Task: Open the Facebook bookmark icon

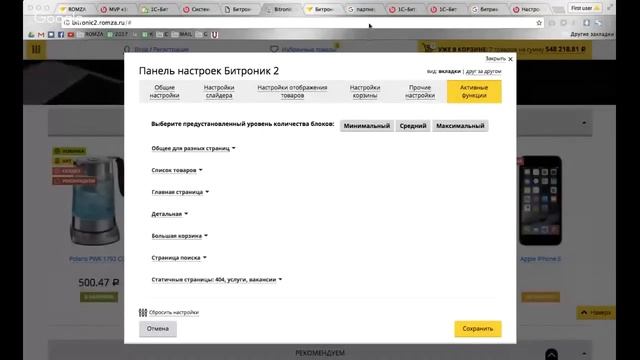Action: (61, 35)
